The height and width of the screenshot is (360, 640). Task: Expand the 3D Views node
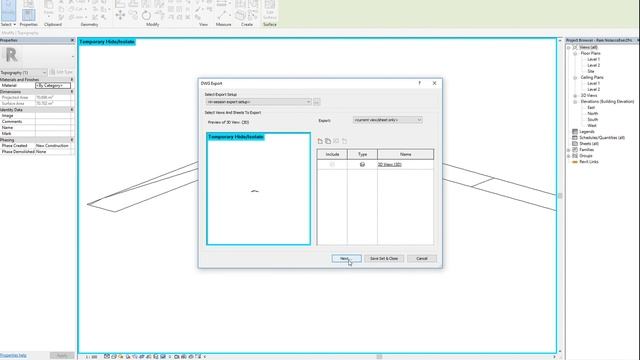point(575,96)
